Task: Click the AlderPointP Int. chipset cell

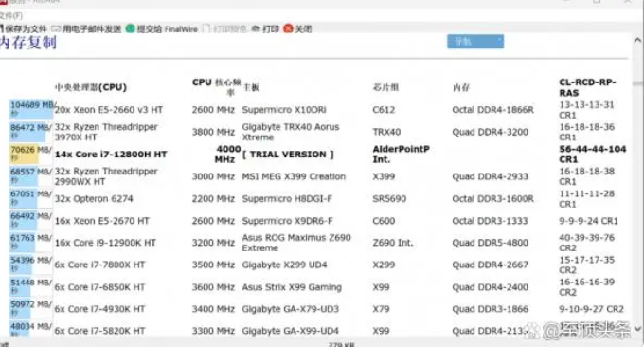Action: pos(402,155)
